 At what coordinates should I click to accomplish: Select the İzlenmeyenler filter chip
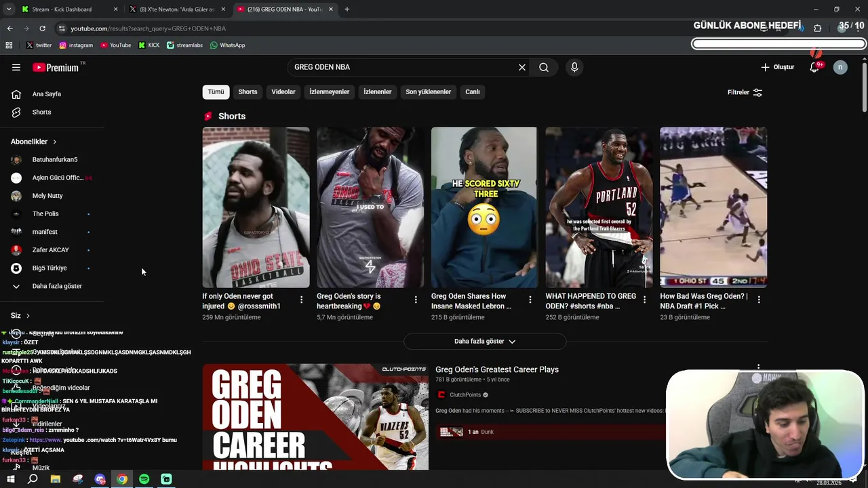coord(330,91)
